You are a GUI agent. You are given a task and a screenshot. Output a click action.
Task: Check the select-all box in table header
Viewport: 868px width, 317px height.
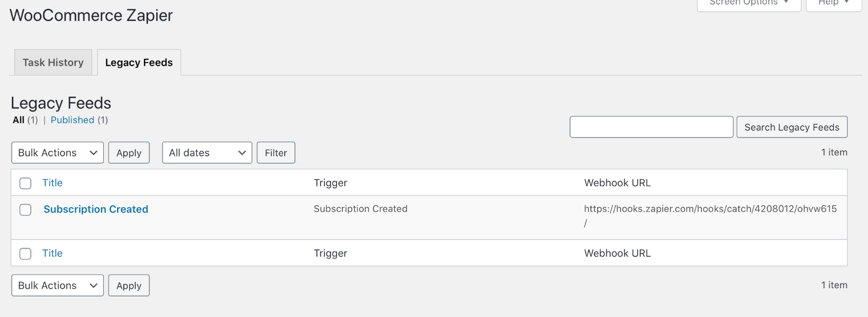(26, 183)
